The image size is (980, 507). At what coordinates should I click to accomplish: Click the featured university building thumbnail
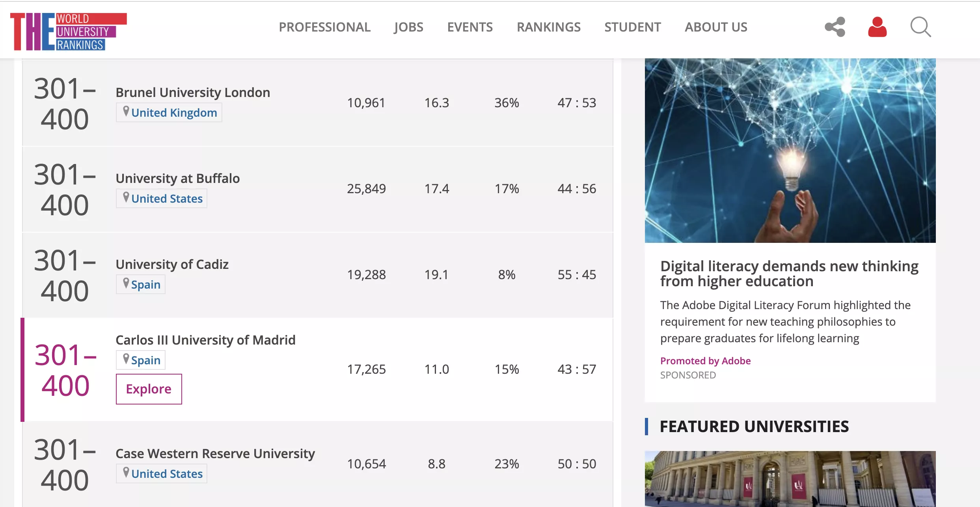790,479
